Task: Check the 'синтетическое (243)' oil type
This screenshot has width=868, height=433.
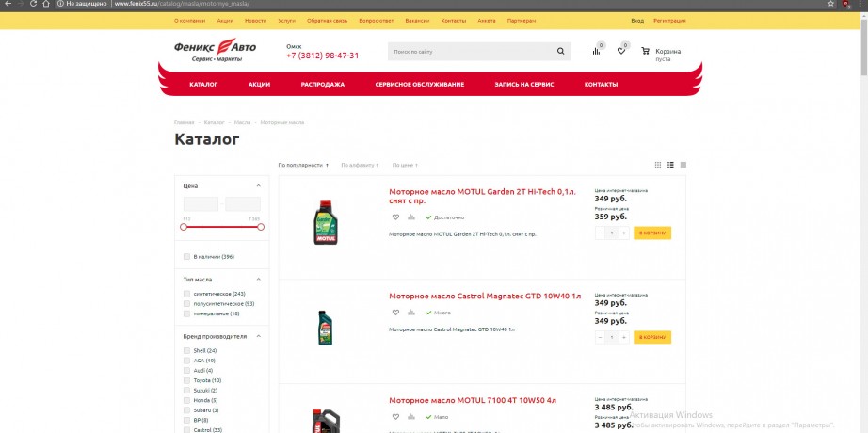Action: pos(186,294)
